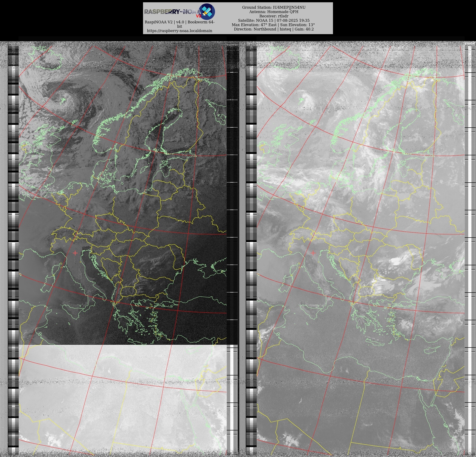Click the round satellite logo icon
476x457 pixels.
[207, 12]
